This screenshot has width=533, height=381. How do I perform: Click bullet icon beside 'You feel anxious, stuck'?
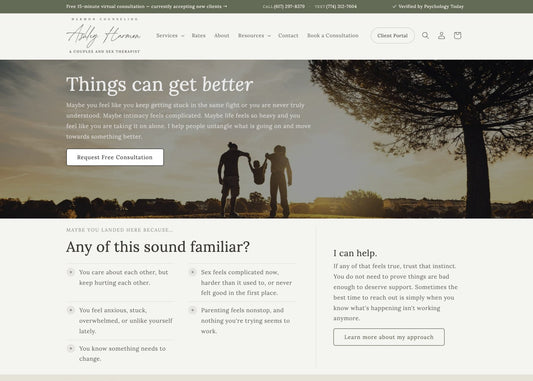pos(71,310)
